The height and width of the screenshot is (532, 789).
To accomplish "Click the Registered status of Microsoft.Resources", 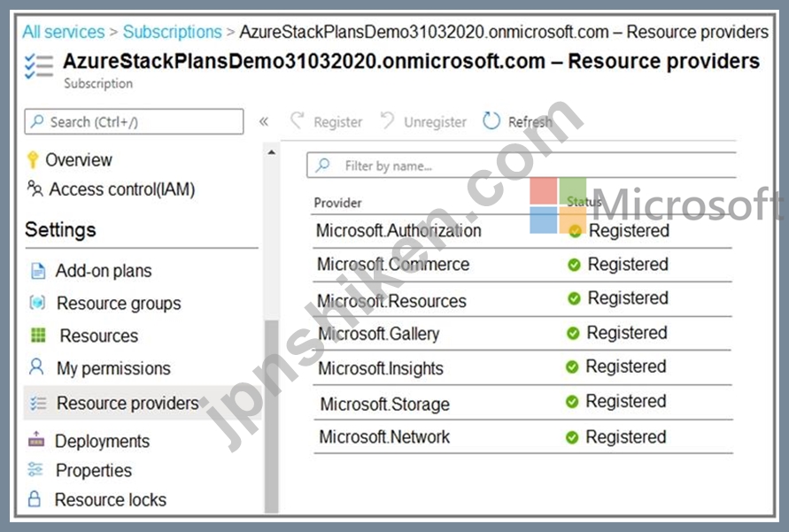I will point(628,298).
